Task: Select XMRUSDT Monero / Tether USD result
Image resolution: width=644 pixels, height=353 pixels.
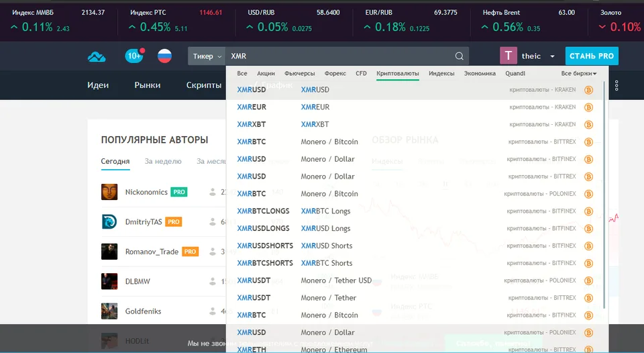Action: 415,281
